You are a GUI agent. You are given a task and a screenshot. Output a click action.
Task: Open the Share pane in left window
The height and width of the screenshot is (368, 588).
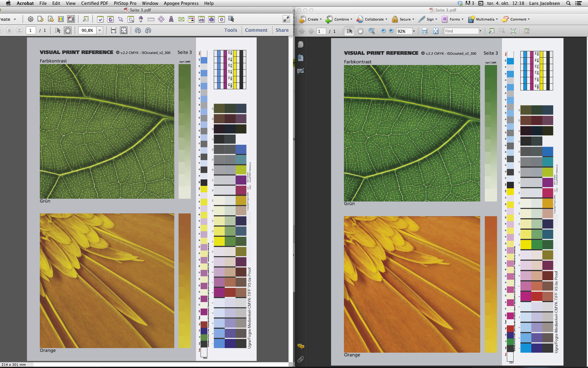point(282,30)
